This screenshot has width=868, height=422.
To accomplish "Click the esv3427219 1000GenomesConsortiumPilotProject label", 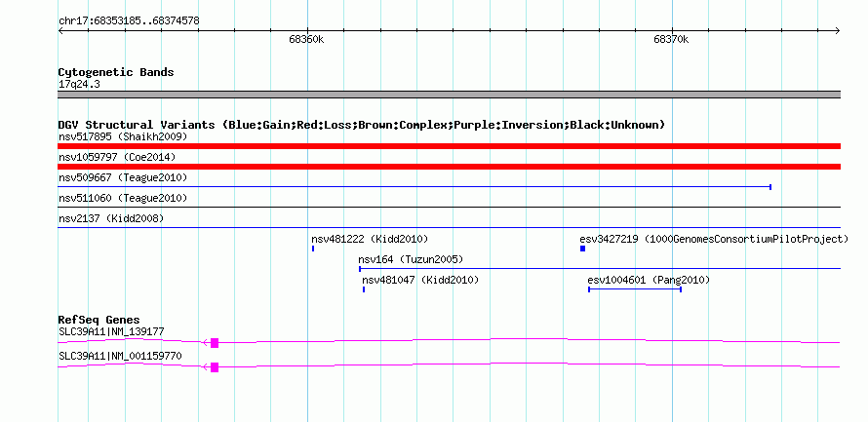I will tap(714, 239).
